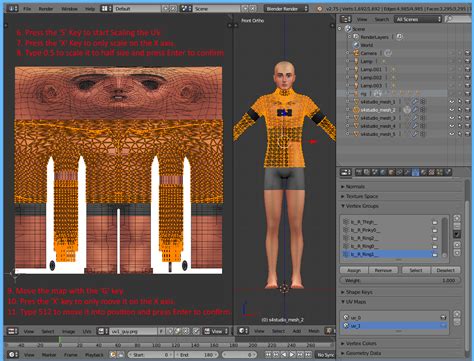Screen dimensions: 474x361
Task: Open the Render properties tab icon
Action: click(359, 172)
